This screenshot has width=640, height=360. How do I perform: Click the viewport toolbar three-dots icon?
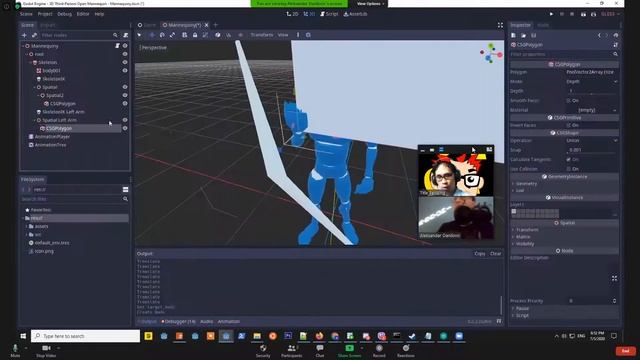click(298, 35)
